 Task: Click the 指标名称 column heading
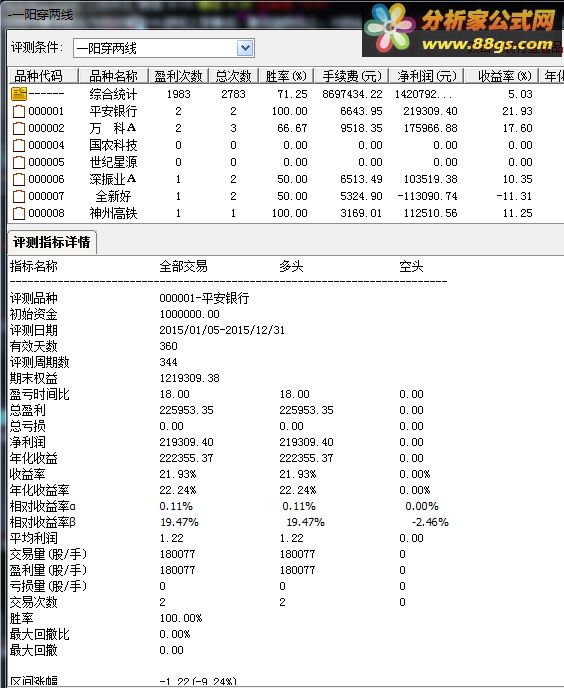[x=34, y=266]
